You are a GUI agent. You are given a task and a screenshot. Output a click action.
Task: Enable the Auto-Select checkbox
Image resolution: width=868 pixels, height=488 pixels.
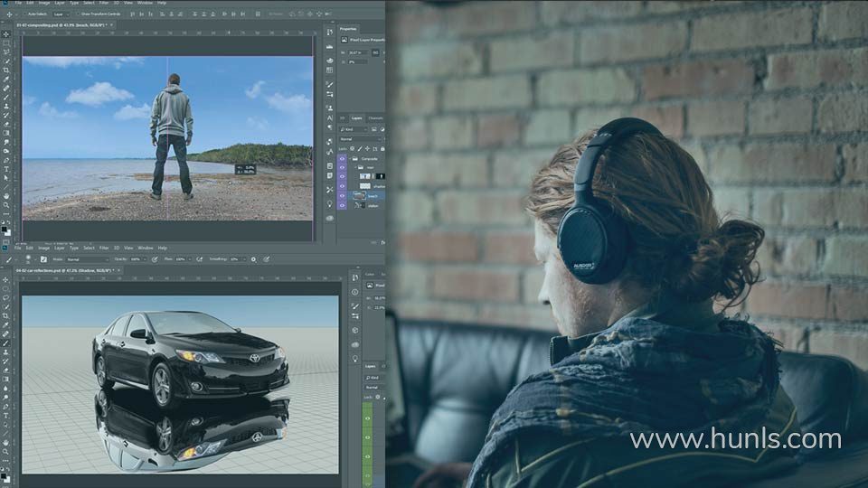24,15
